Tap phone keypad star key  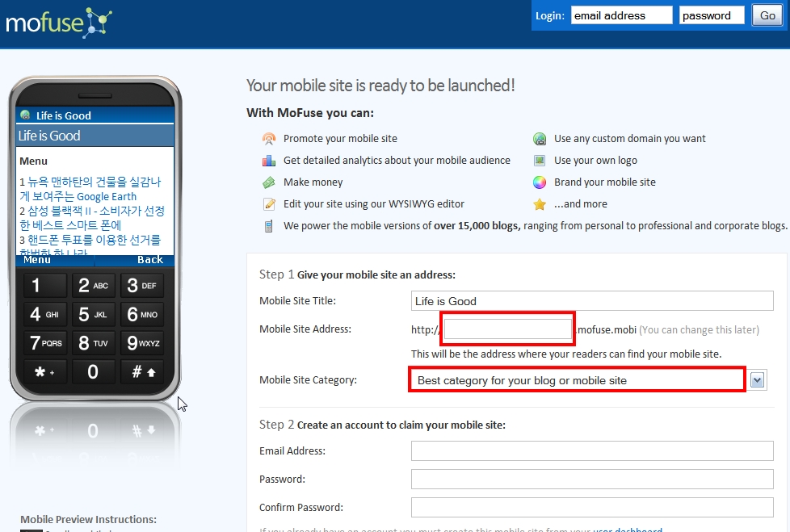coord(45,372)
